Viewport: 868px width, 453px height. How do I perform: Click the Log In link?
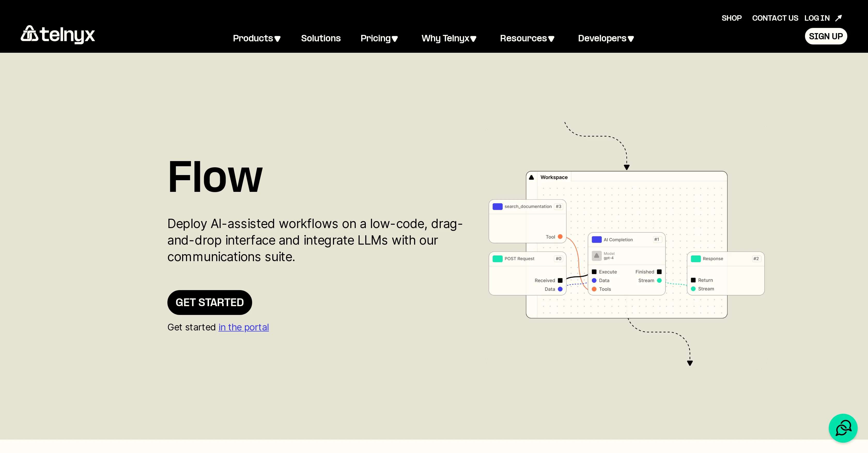coord(817,18)
